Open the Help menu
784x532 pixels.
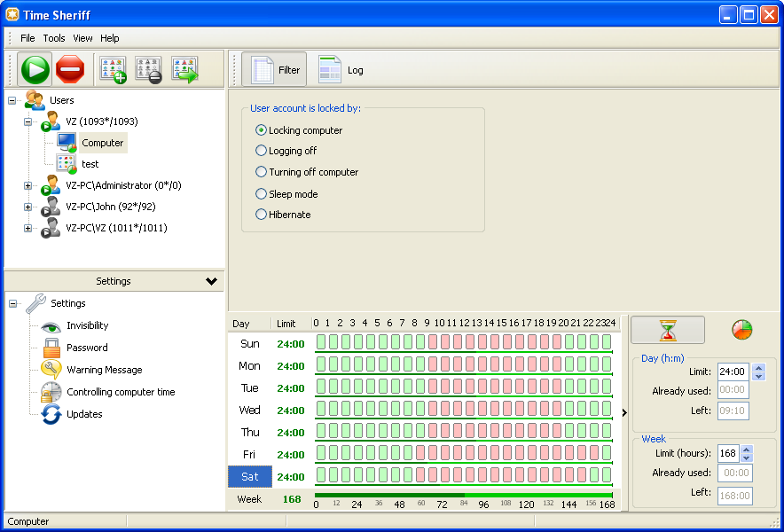[109, 38]
